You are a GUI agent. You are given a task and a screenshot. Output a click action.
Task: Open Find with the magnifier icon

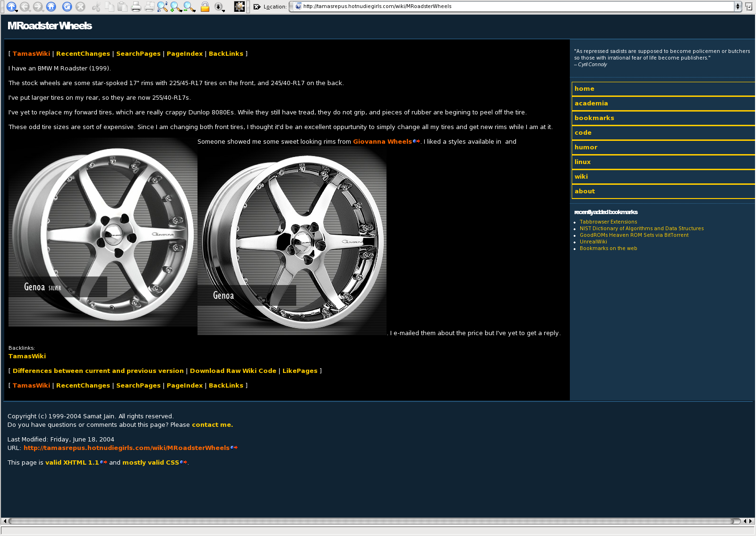click(163, 7)
